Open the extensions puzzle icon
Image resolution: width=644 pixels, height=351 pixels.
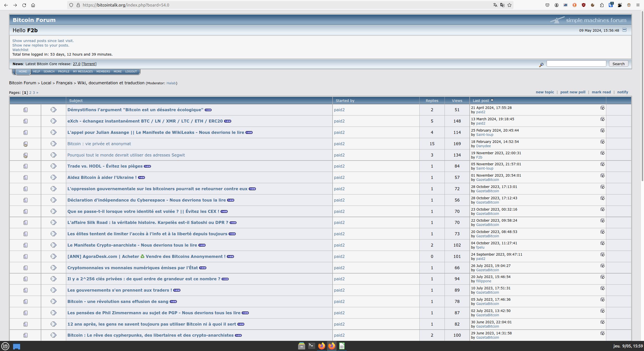point(601,5)
